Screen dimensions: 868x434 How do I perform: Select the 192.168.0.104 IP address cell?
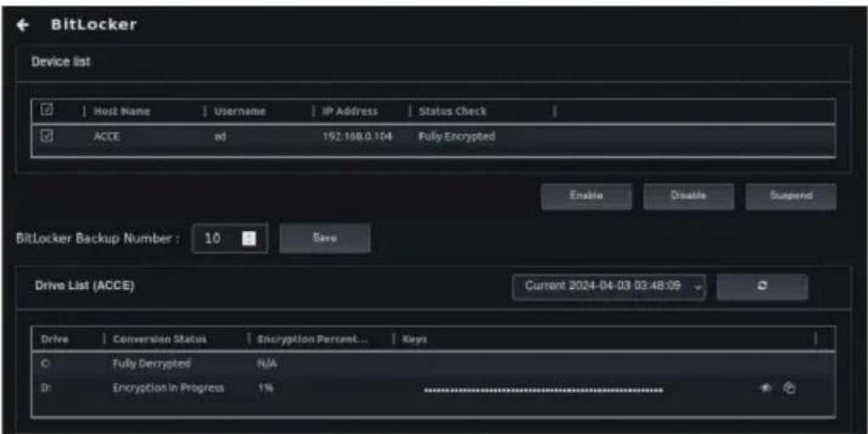tap(357, 137)
